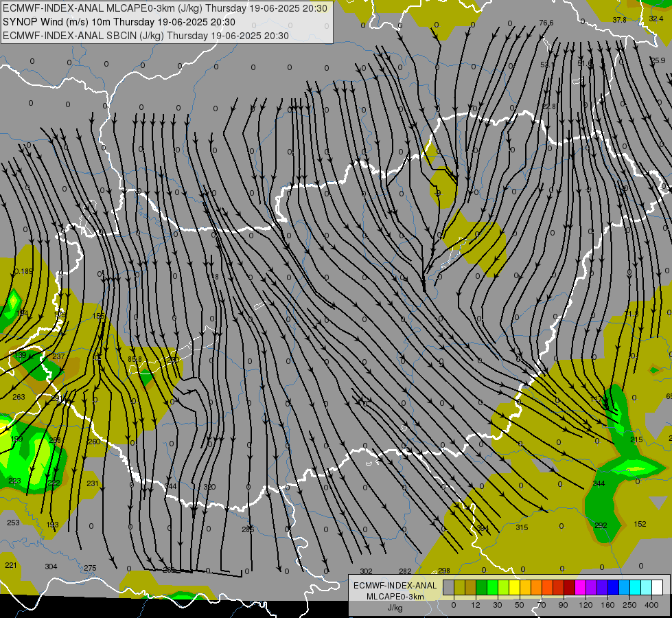Click the map value 253
This screenshot has height=618, width=672.
13,523
